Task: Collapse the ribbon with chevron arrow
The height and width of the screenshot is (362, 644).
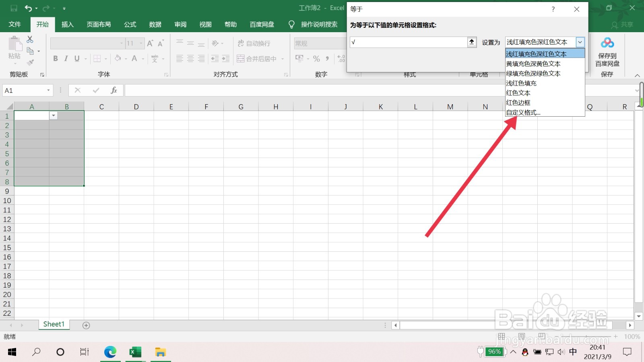Action: click(637, 76)
